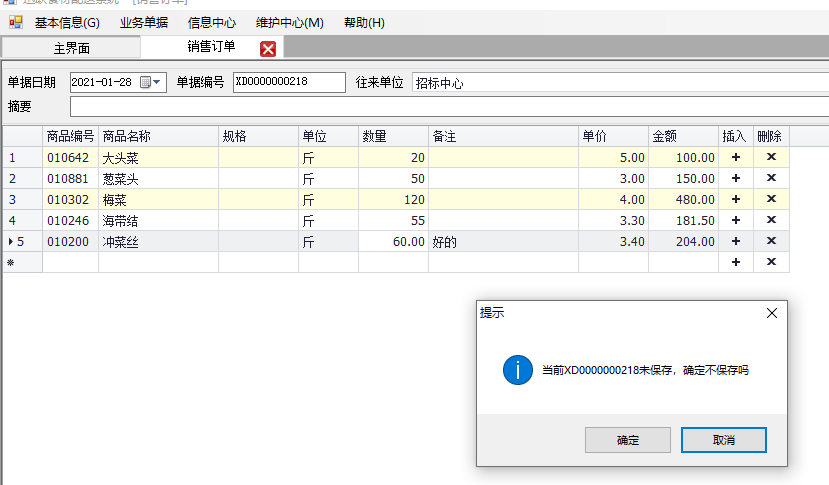The image size is (829, 485).
Task: Click product name 冲菜丝
Action: (159, 241)
